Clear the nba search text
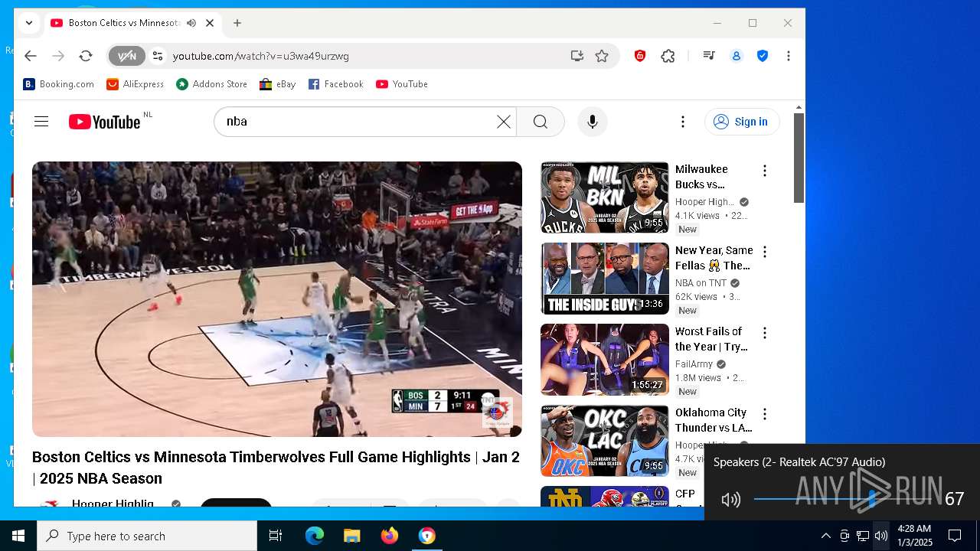This screenshot has width=980, height=551. 503,122
